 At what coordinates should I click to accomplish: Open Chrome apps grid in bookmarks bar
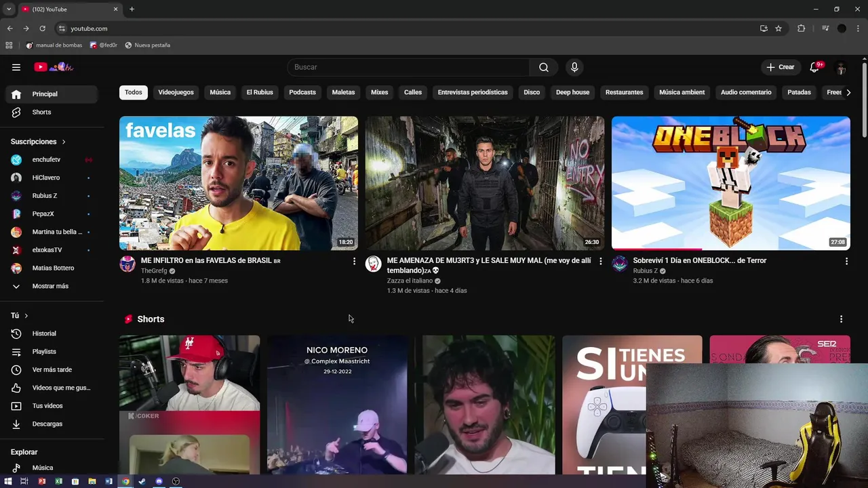(x=9, y=45)
